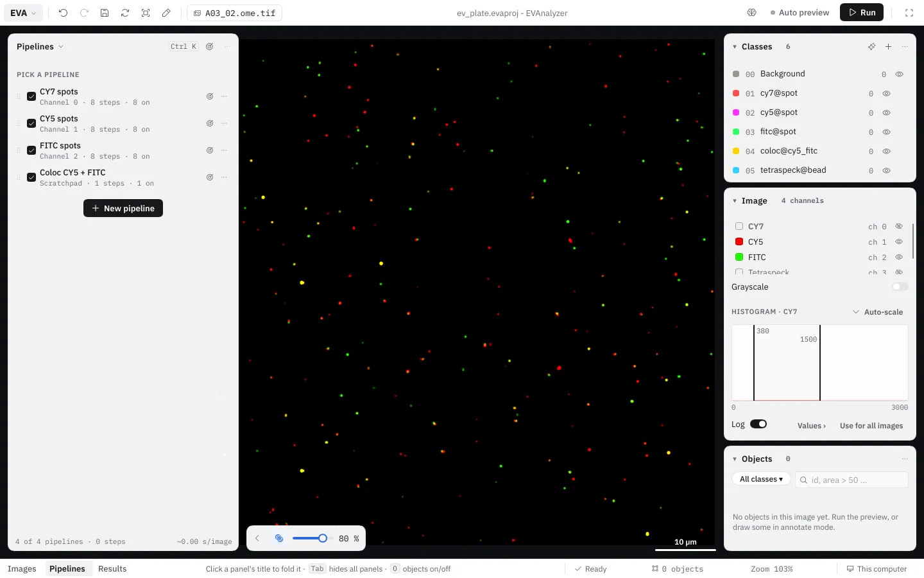This screenshot has width=924, height=578.
Task: Click the back chevron in the overlay bar
Action: [257, 538]
